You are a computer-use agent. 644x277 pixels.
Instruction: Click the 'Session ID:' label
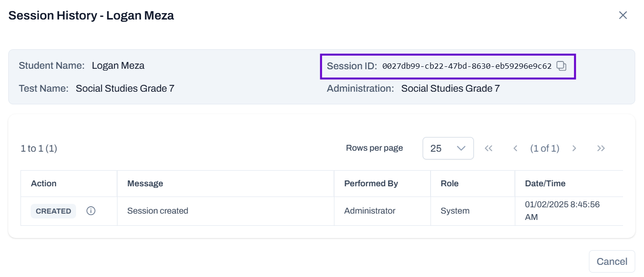click(x=352, y=66)
